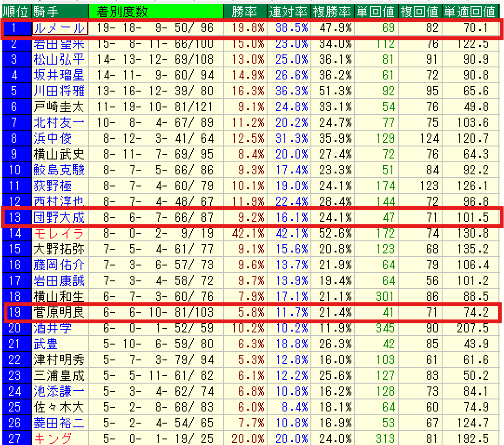Open jockey 松山弘平's entry
Viewport: 504px width, 445px height.
[59, 60]
